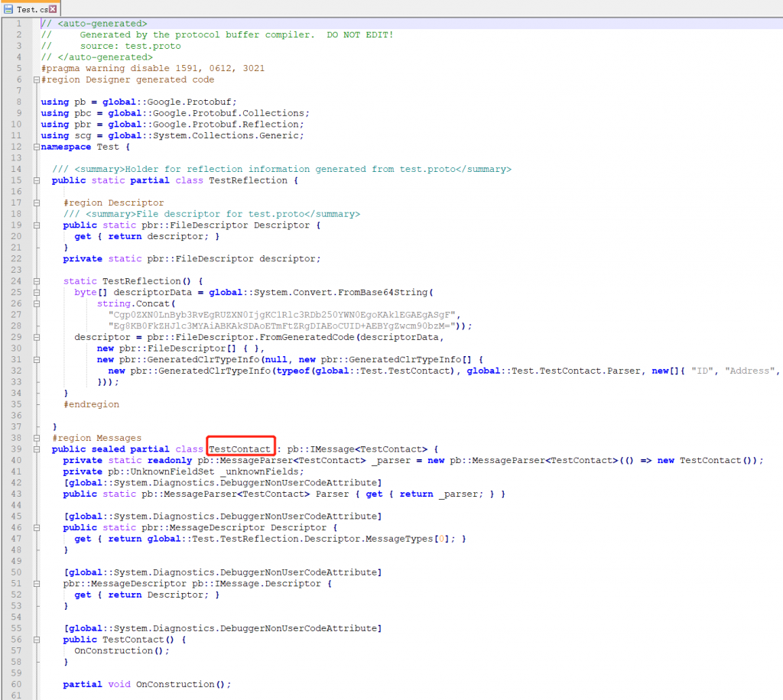Collapse TestReflection class fold on line 15
The image size is (783, 700).
click(37, 180)
